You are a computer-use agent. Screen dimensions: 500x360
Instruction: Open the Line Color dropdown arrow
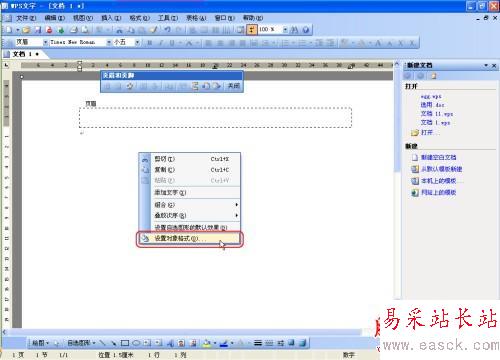coord(232,343)
